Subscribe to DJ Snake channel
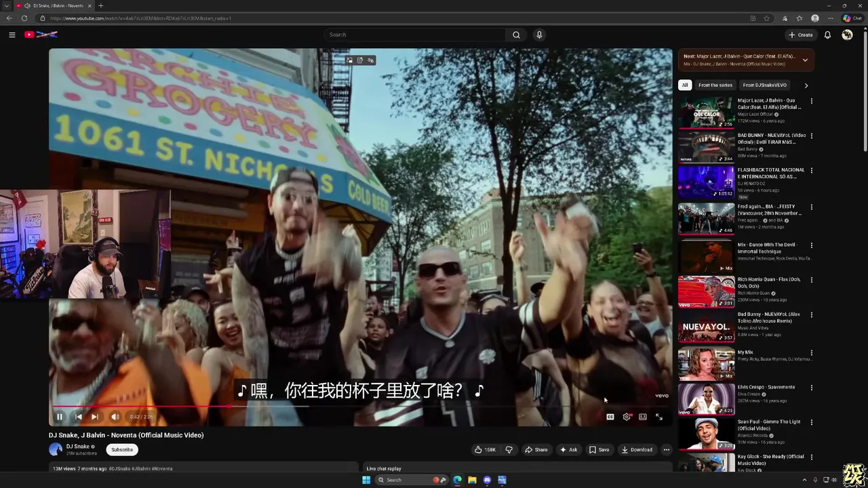This screenshot has width=868, height=488. (x=122, y=449)
